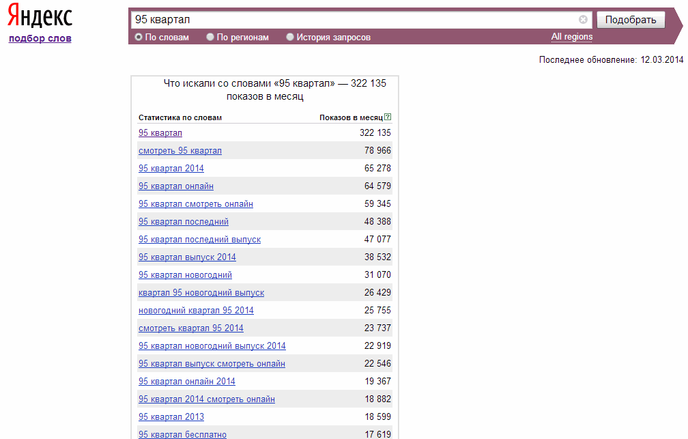Open the 95 квартал бесплатно link
This screenshot has width=688, height=439.
tap(183, 434)
